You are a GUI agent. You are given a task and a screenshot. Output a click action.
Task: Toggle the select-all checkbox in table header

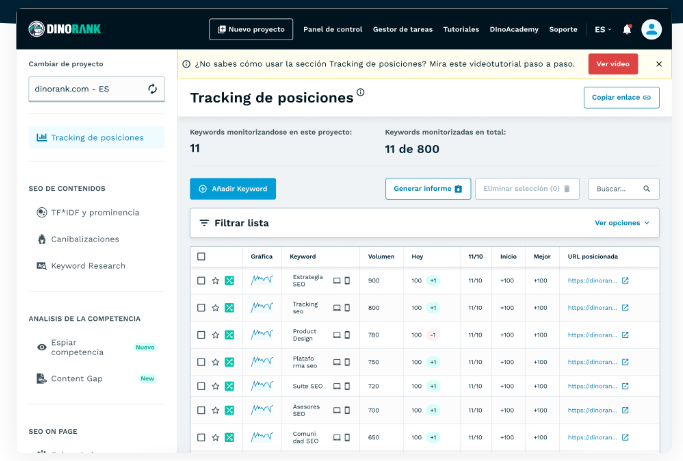(201, 256)
